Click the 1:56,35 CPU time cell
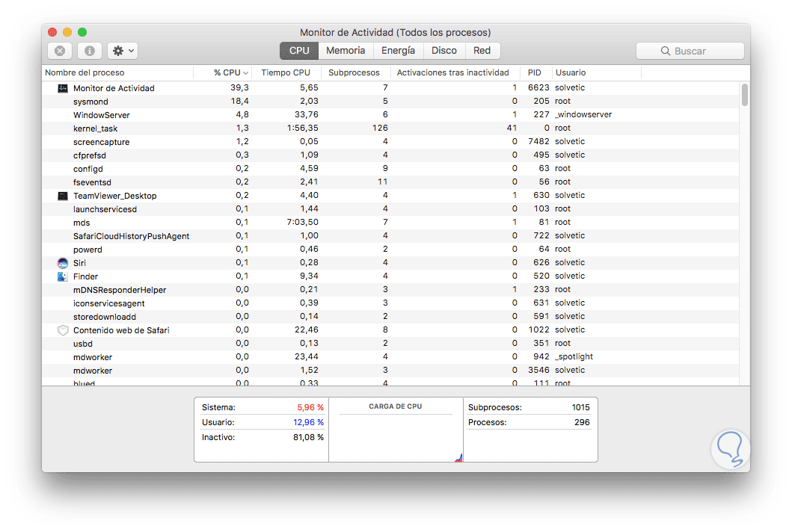This screenshot has width=792, height=532. coord(303,129)
